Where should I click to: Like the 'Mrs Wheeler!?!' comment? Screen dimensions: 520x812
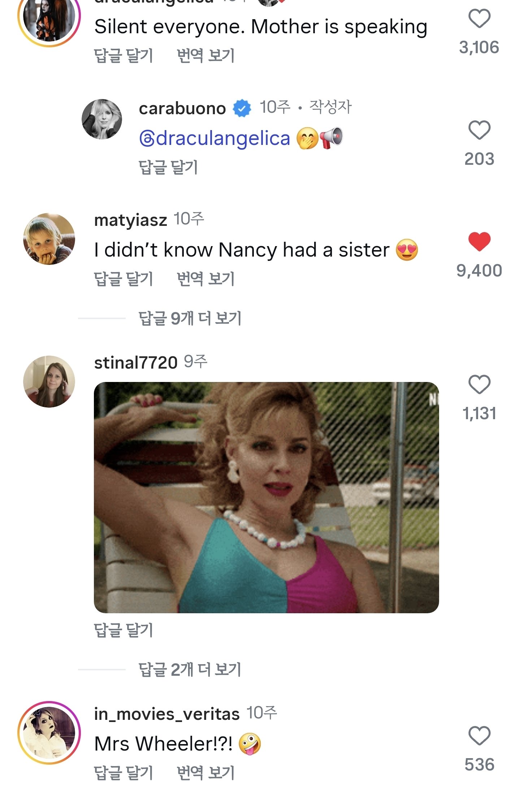479,735
